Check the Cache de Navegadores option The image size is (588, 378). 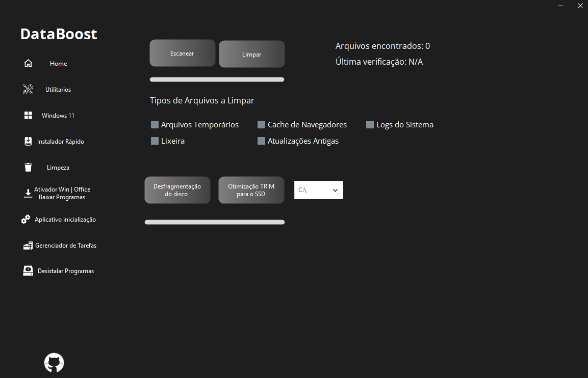(261, 124)
